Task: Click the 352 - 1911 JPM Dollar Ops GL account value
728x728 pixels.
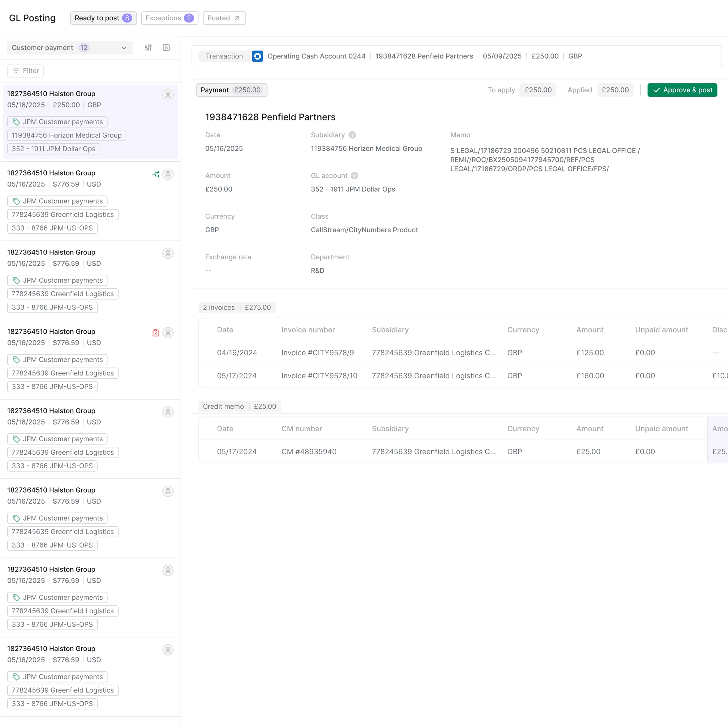Action: coord(353,189)
